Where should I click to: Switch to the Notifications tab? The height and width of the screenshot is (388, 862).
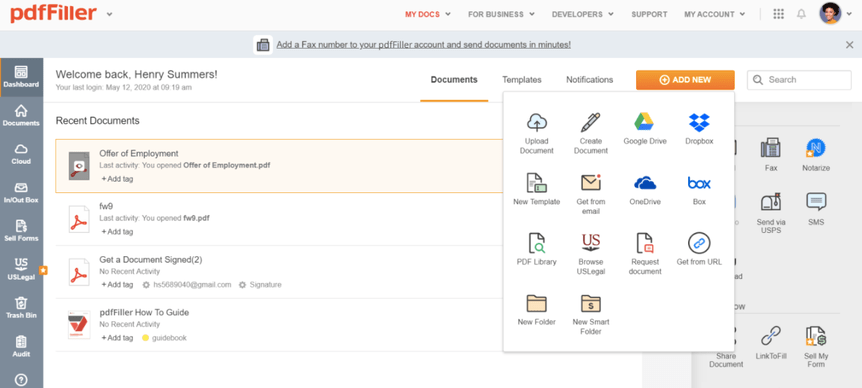[x=589, y=80]
